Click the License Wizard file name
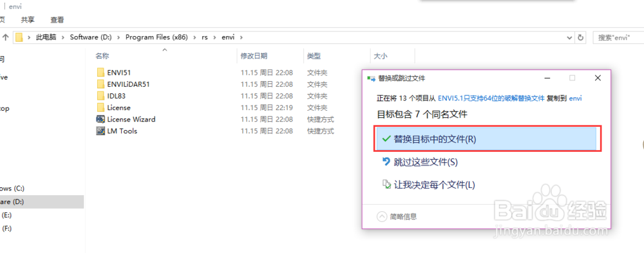 pyautogui.click(x=131, y=119)
